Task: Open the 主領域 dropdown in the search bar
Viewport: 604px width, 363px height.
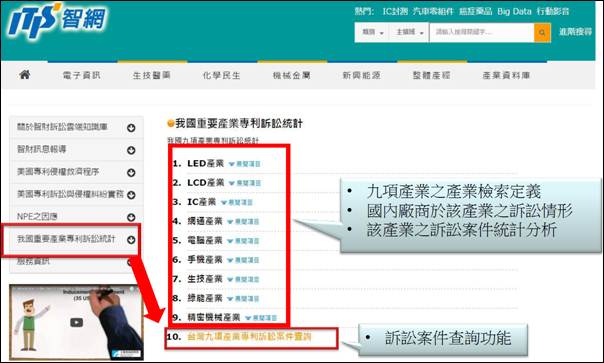Action: coord(409,32)
